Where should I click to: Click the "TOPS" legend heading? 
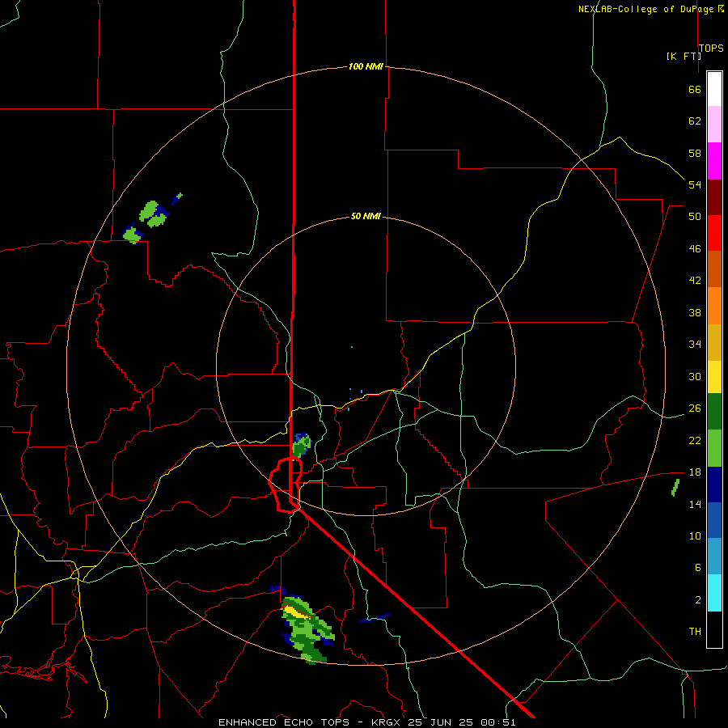(711, 49)
